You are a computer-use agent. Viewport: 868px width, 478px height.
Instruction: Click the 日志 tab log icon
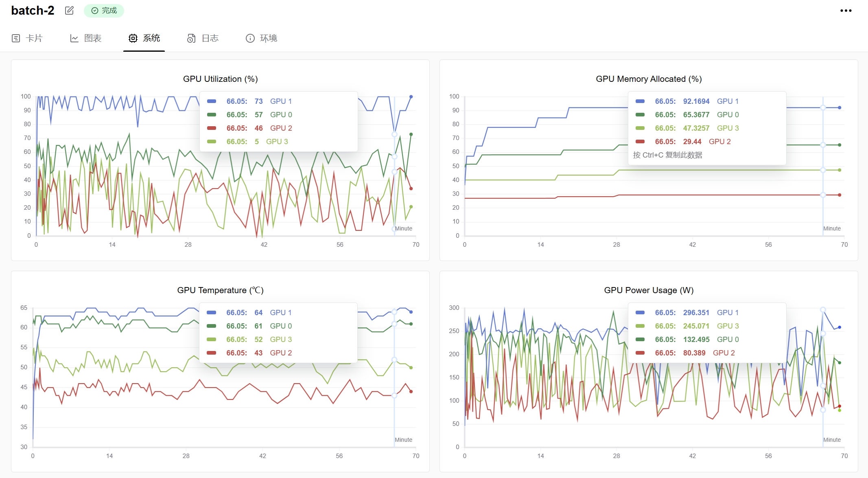[x=191, y=38]
